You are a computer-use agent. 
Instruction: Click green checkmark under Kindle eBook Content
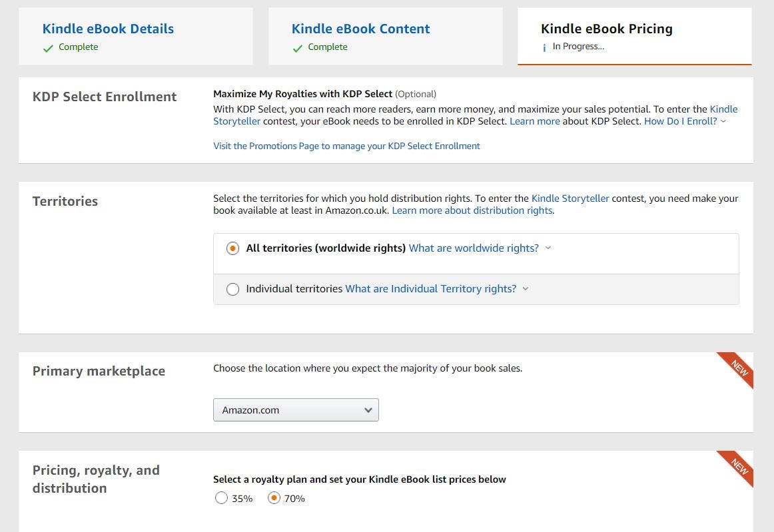tap(297, 48)
